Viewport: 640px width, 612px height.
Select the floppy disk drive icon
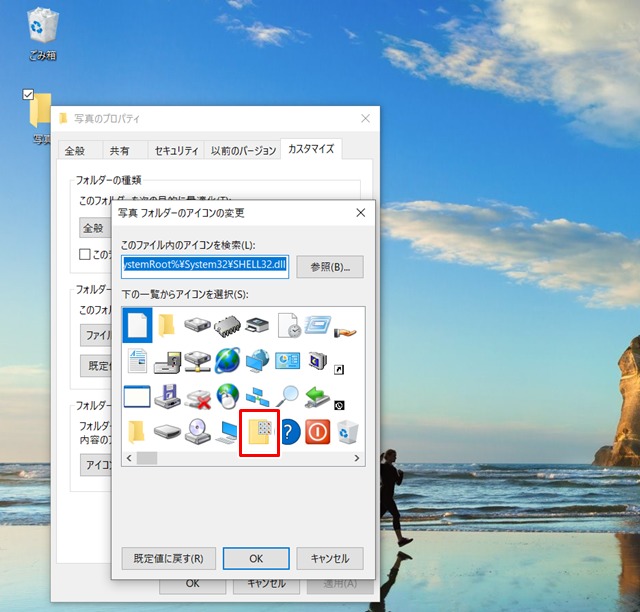click(167, 396)
